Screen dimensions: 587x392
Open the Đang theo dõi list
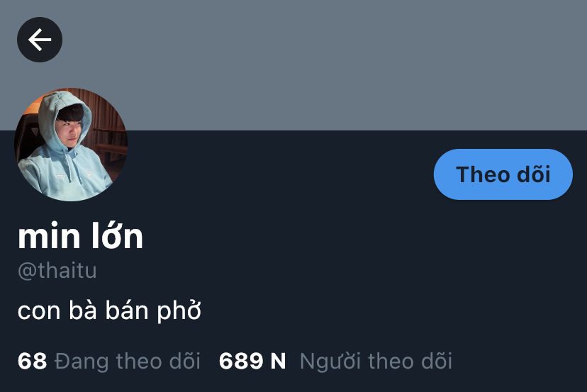[x=128, y=361]
